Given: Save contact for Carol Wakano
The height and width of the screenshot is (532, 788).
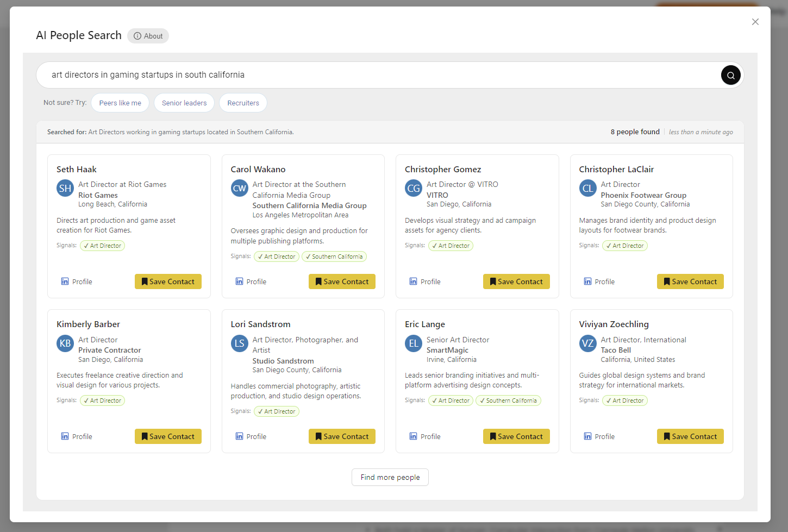Looking at the screenshot, I should (x=342, y=281).
